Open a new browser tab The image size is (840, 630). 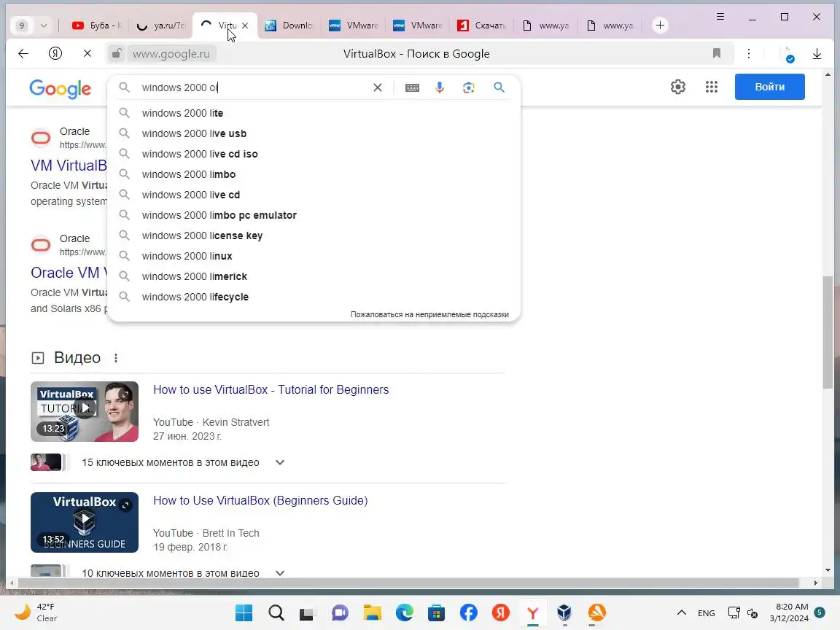pos(660,26)
